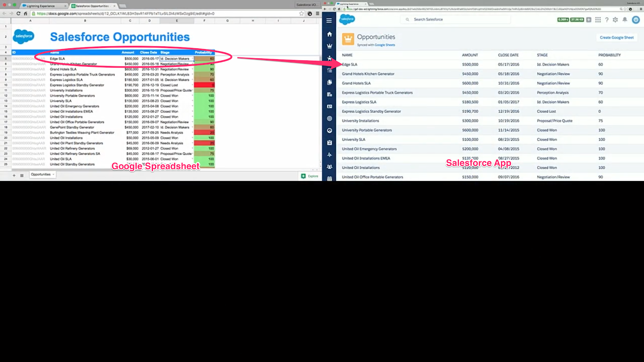The image size is (644, 362).
Task: Open notifications bell in Salesforce
Action: (x=625, y=20)
